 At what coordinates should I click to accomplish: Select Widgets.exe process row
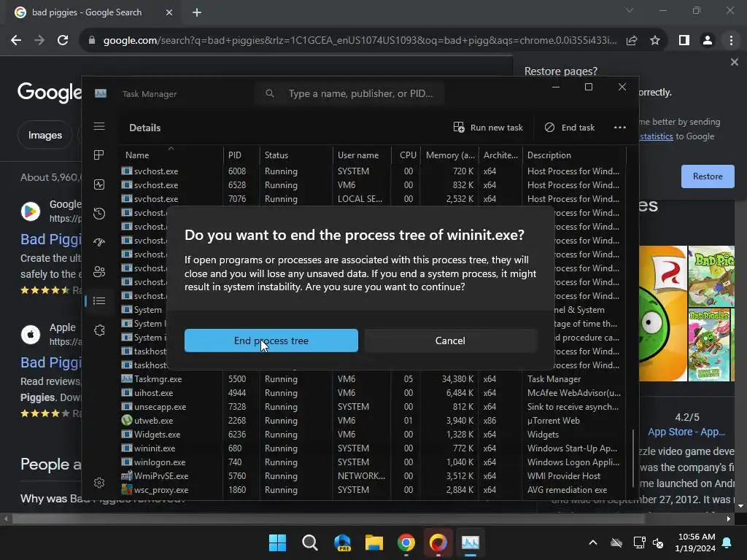tap(373, 435)
